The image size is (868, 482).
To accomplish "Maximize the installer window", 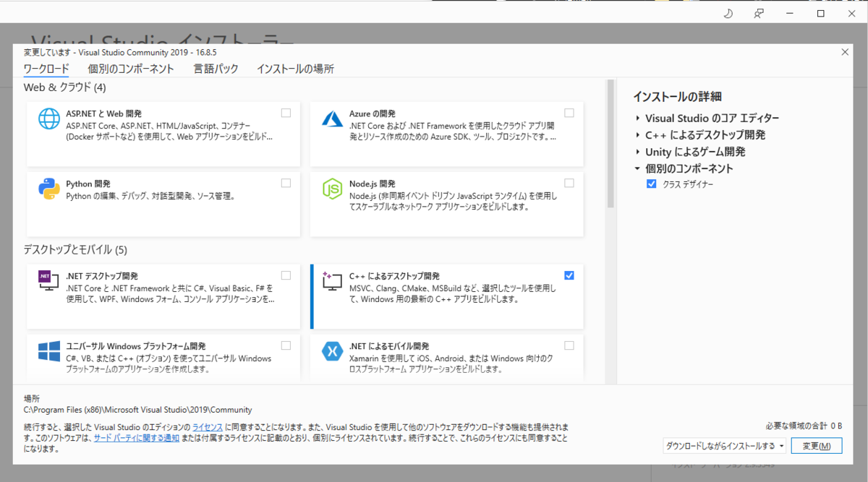I will pos(820,14).
